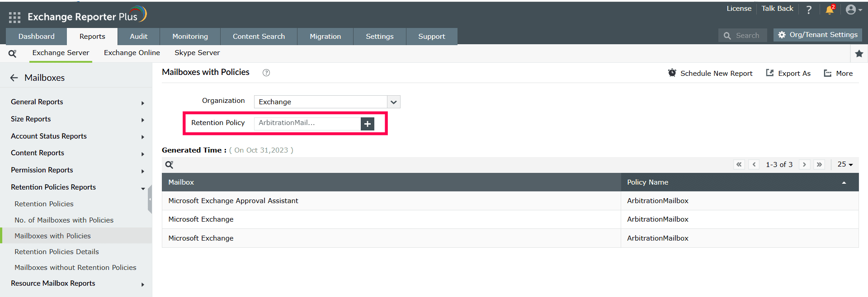The image size is (868, 297).
Task: Open the More options menu
Action: (x=838, y=73)
